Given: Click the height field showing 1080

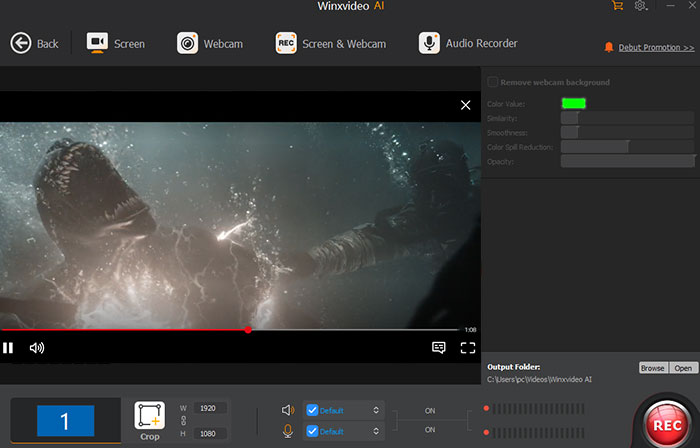Looking at the screenshot, I should (x=209, y=433).
